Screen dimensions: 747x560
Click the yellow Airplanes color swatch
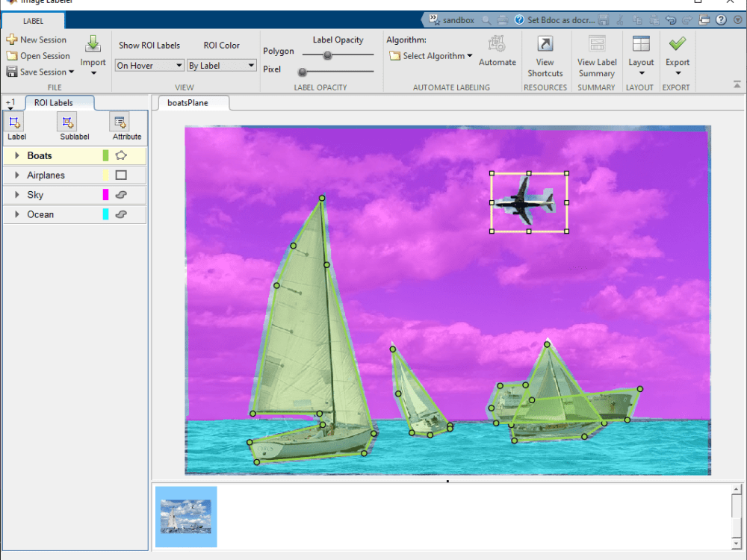click(106, 175)
